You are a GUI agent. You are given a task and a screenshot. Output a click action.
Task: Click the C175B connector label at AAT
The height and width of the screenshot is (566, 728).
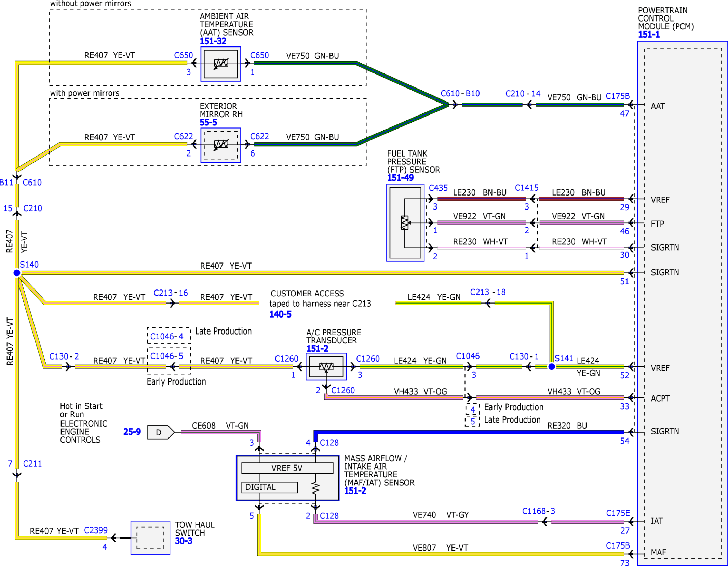618,96
